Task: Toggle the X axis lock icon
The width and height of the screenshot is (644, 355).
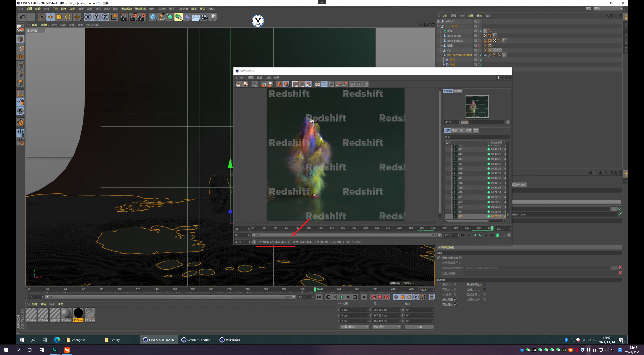Action: coord(88,17)
